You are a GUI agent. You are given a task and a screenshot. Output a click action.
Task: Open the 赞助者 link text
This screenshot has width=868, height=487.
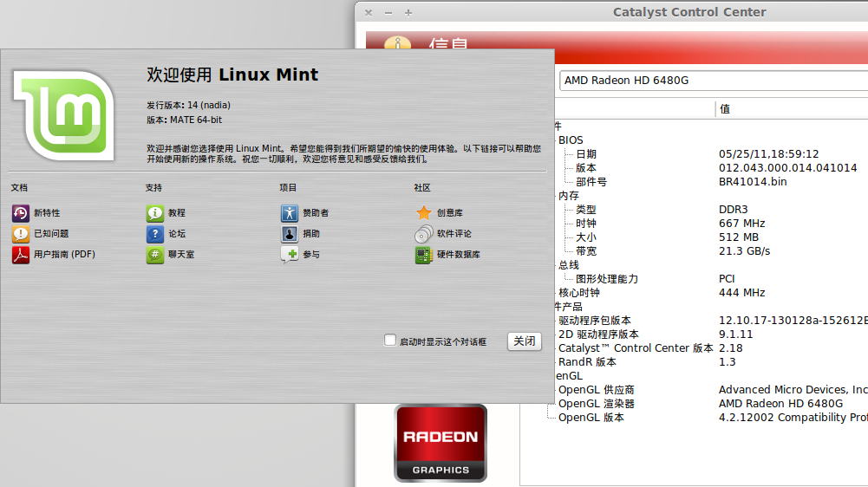(317, 213)
